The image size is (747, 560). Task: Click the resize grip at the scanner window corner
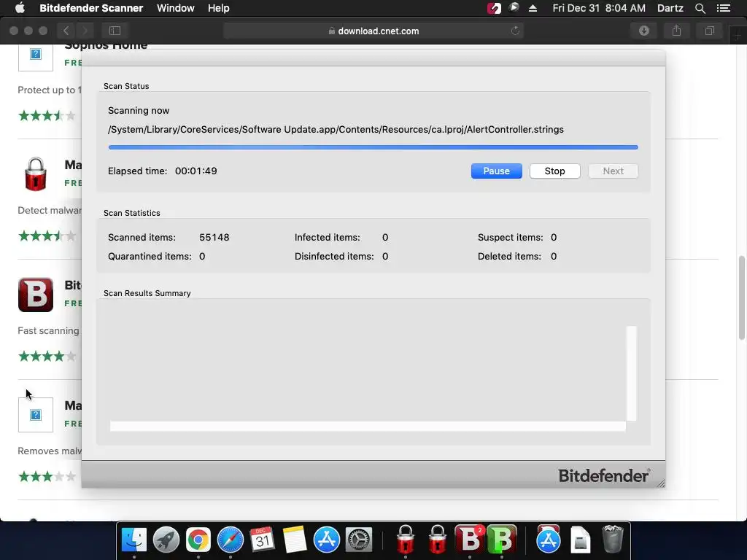coord(660,483)
